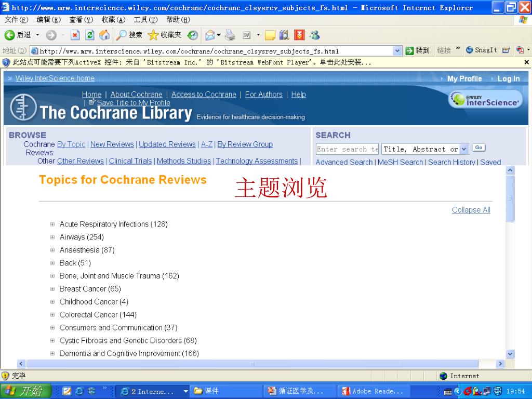Viewport: 532px width, 399px height.
Task: Expand the Anaesthesia topic node
Action: pos(52,250)
